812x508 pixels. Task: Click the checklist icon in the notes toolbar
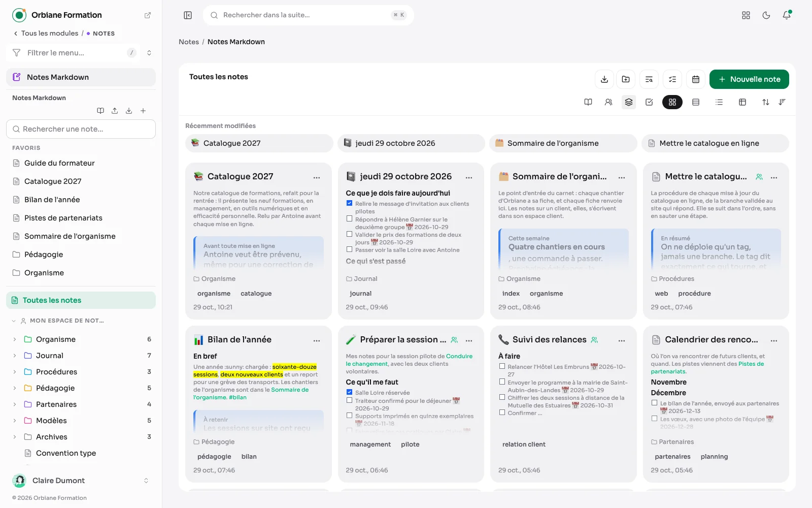pos(672,79)
